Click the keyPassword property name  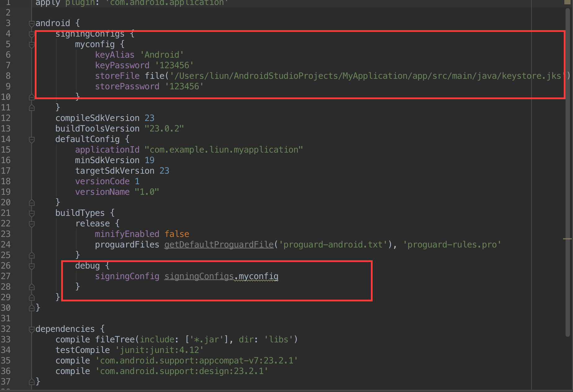pyautogui.click(x=122, y=65)
